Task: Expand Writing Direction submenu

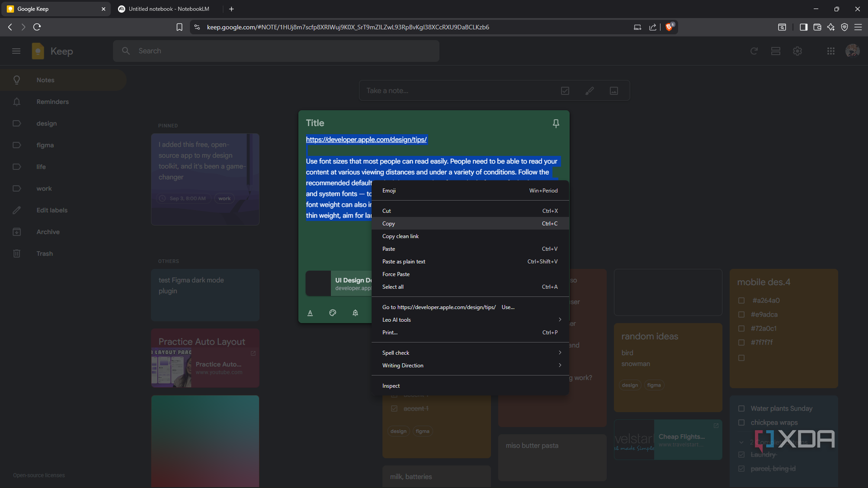Action: point(470,365)
